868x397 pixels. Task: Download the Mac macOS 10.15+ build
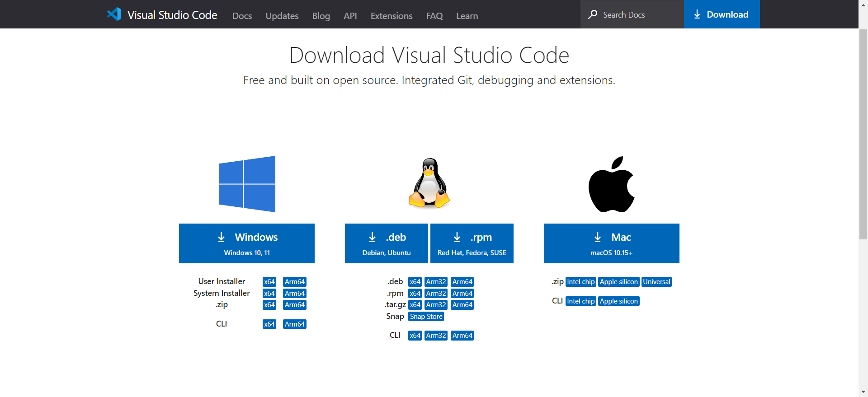click(x=612, y=243)
